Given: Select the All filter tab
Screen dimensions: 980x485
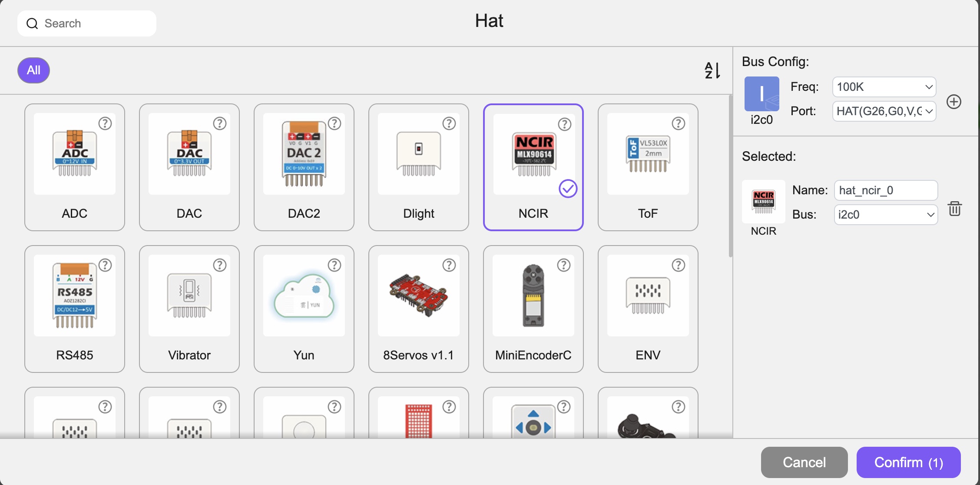Looking at the screenshot, I should (33, 70).
